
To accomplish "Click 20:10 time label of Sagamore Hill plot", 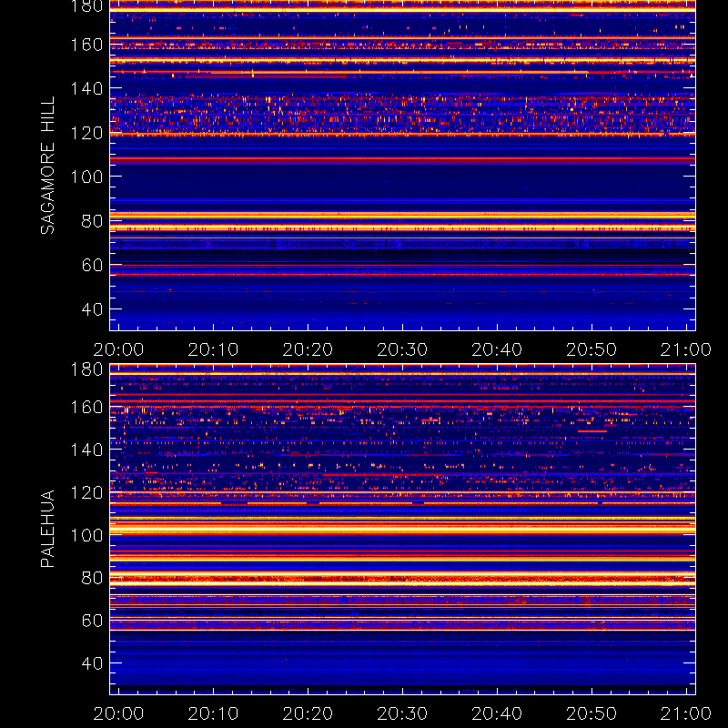I will [213, 349].
